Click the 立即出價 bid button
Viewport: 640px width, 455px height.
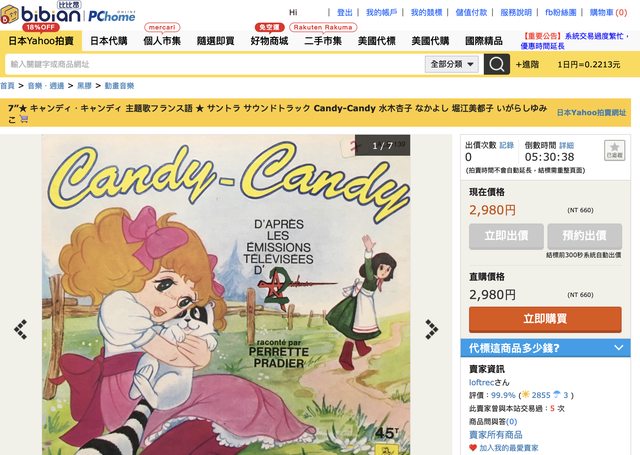click(x=506, y=236)
